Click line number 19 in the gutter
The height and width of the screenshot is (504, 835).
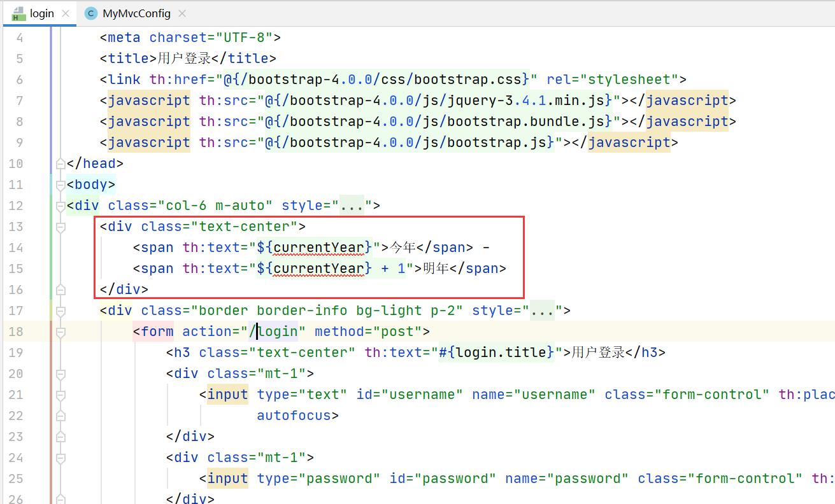[16, 353]
